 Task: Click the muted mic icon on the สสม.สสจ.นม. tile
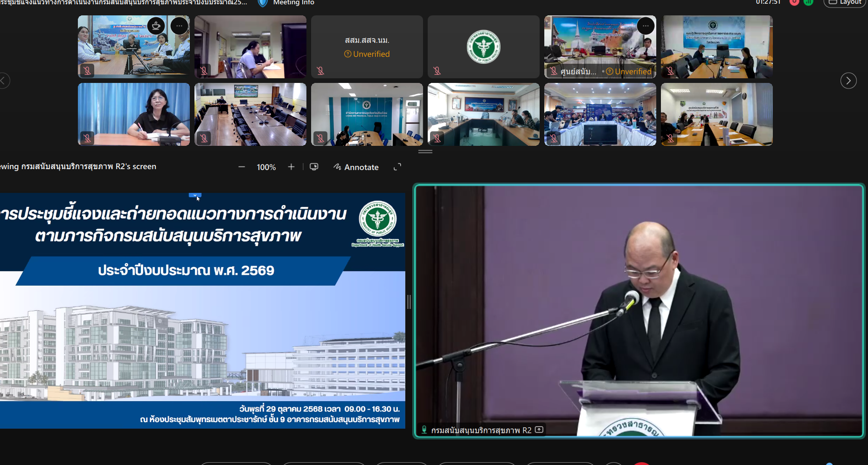tap(320, 71)
